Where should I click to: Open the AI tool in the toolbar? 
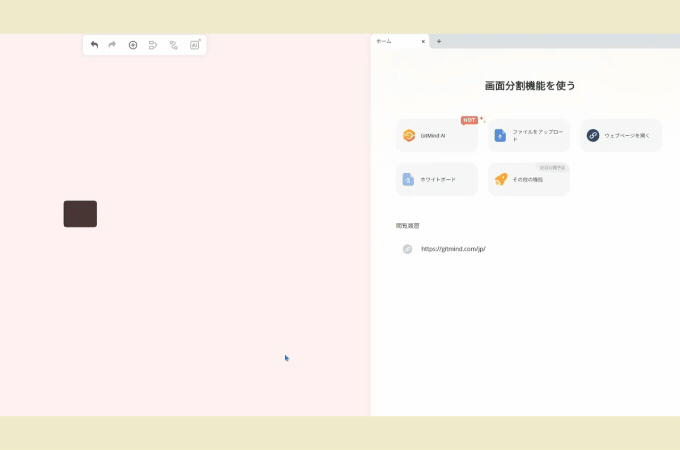coord(195,45)
